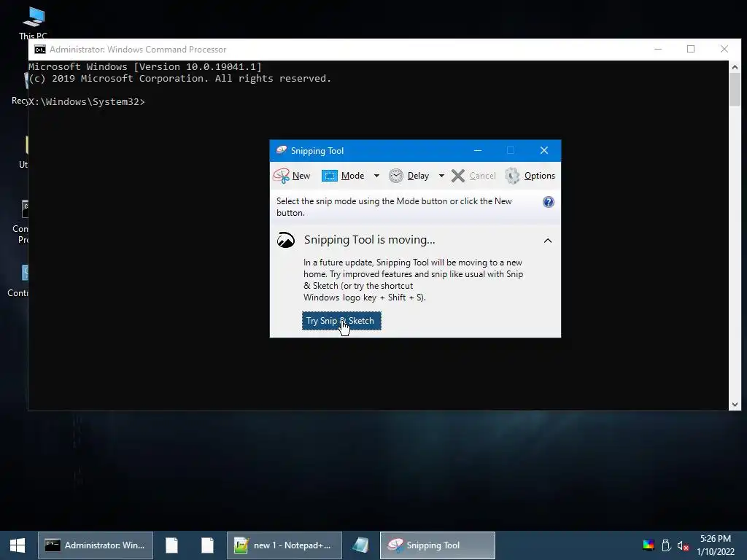Click the Delay clock button
Screen dimensions: 747x560
(409, 176)
